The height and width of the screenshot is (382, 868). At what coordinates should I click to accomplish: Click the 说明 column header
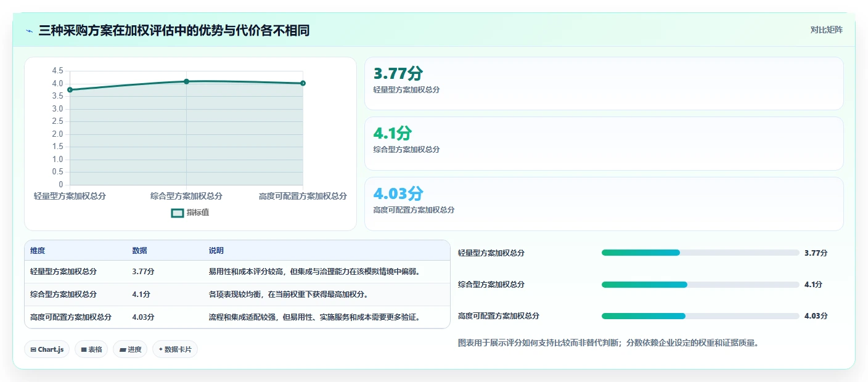216,251
